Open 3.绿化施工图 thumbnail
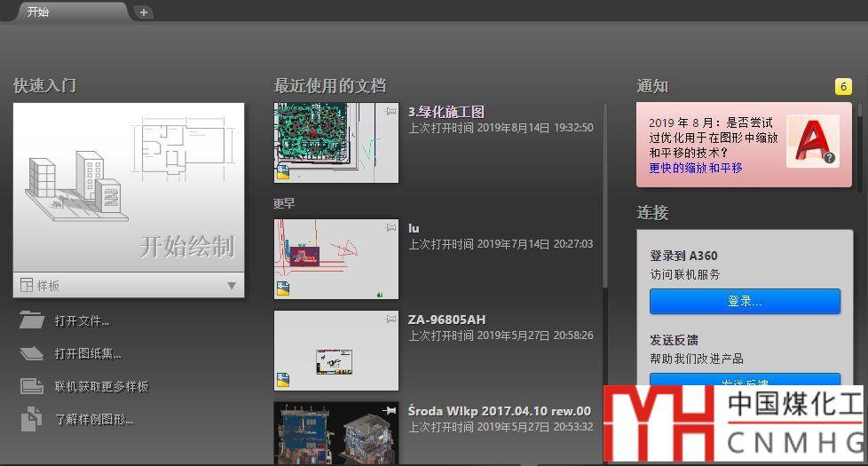This screenshot has height=466, width=868. pos(336,143)
